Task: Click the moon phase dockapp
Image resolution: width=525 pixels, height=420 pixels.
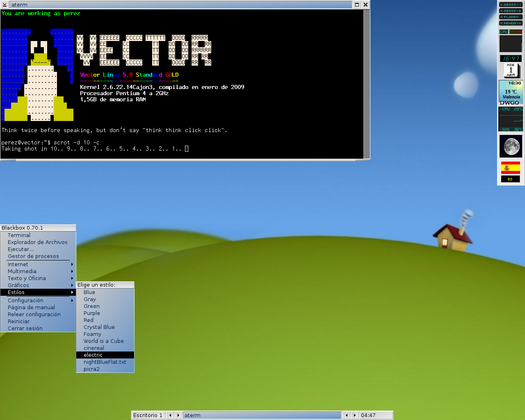Action: (x=511, y=146)
